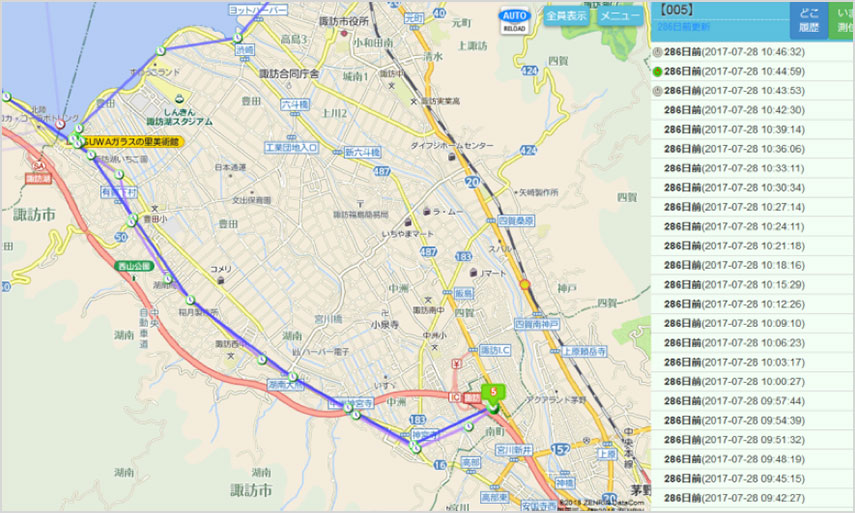Click the ¥ toll gate icon
The width and height of the screenshot is (855, 513).
coord(457,364)
